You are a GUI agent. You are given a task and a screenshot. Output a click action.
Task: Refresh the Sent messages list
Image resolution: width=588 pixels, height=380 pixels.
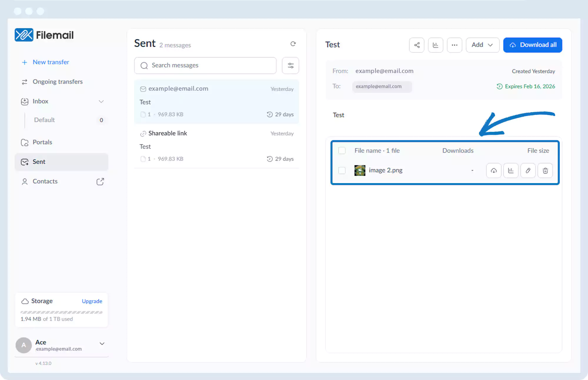pyautogui.click(x=293, y=44)
